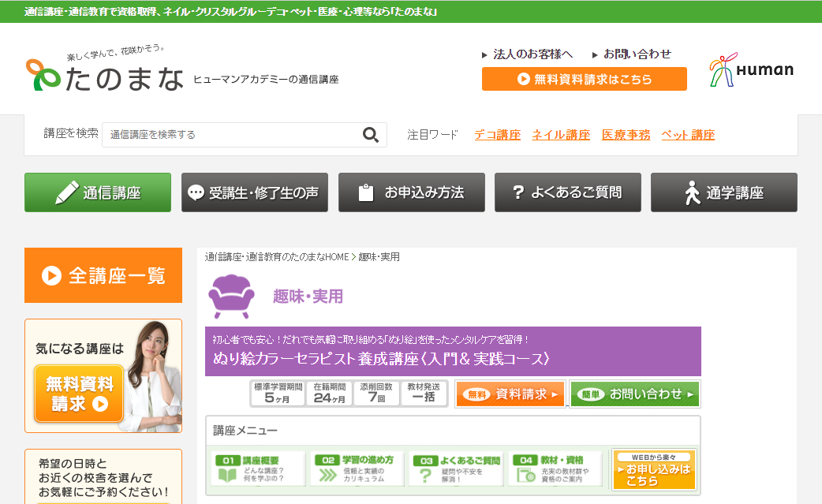Click the question mark icon on よくあるご質問
This screenshot has height=504, width=822.
point(518,192)
